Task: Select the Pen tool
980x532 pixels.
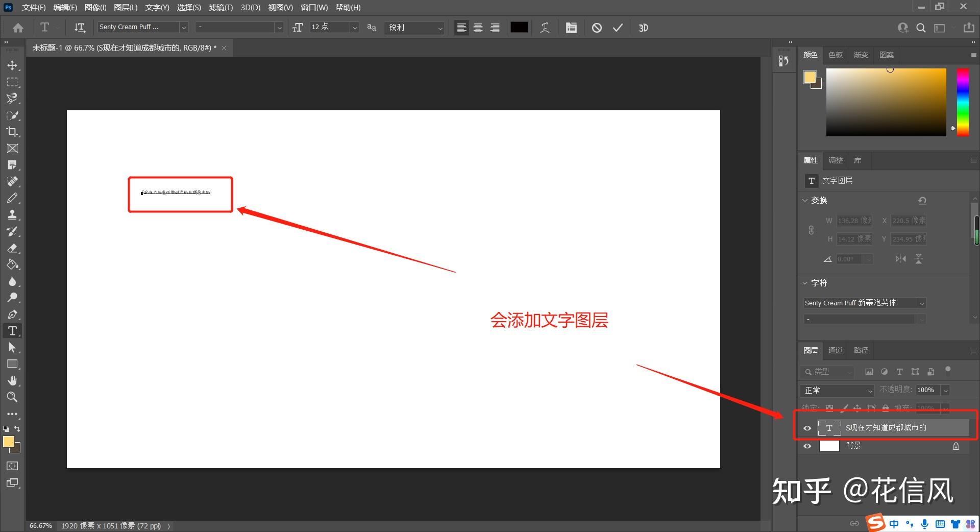Action: [x=12, y=315]
